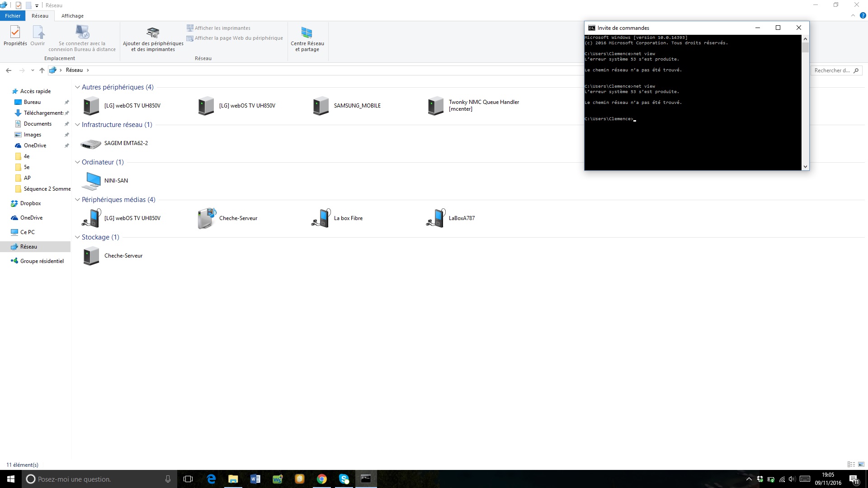Click the Rechercher search box
The width and height of the screenshot is (868, 488).
click(832, 70)
